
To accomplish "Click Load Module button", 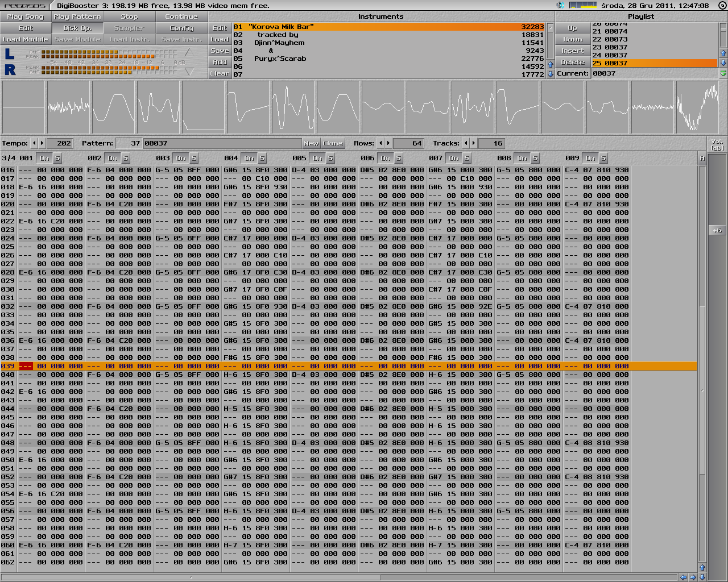I will click(26, 39).
